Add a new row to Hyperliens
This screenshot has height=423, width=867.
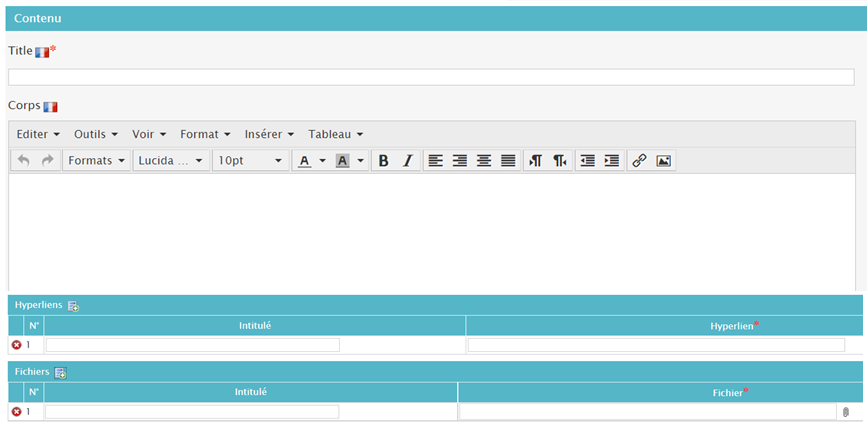(74, 306)
